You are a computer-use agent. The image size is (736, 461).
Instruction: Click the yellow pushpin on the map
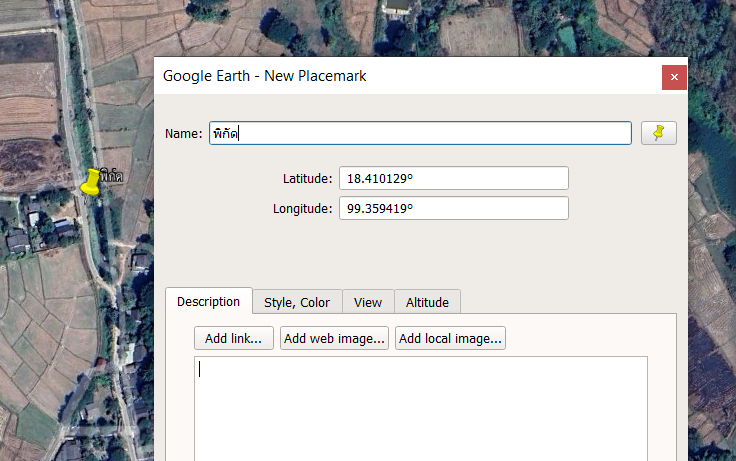pos(90,181)
